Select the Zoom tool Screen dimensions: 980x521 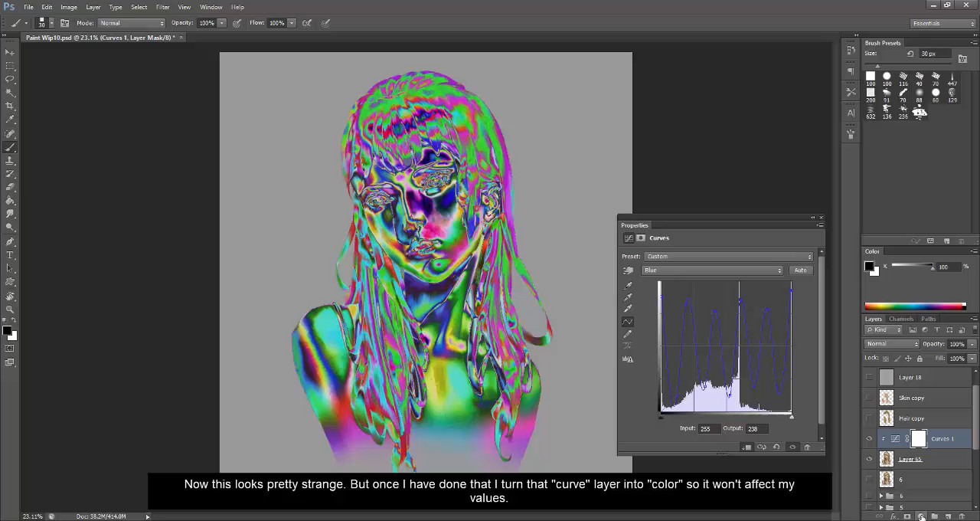click(x=10, y=310)
